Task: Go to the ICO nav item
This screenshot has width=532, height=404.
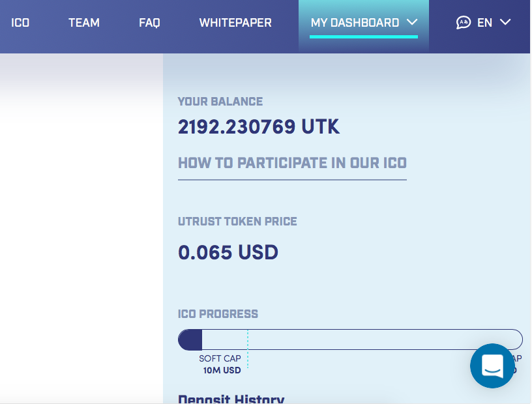Action: [x=20, y=23]
